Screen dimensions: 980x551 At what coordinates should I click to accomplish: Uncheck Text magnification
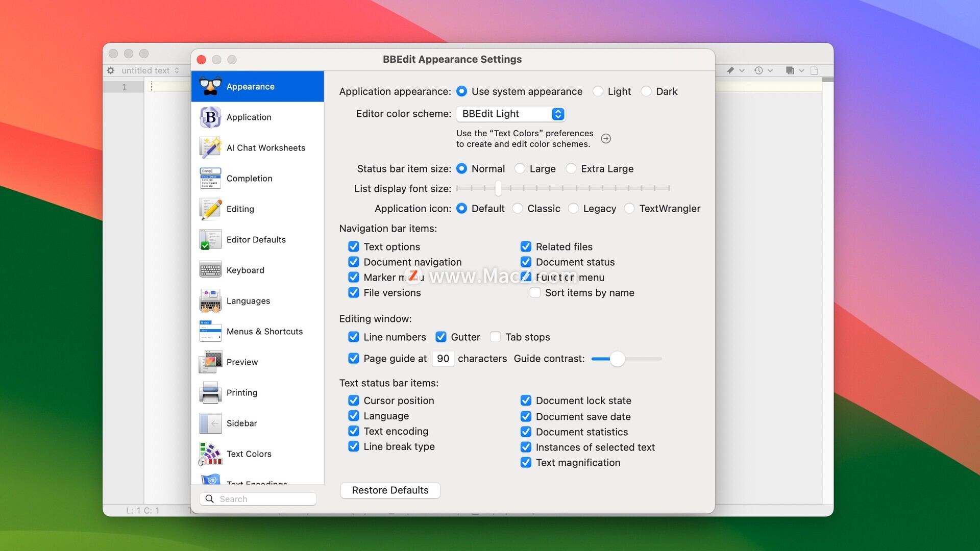pos(526,462)
